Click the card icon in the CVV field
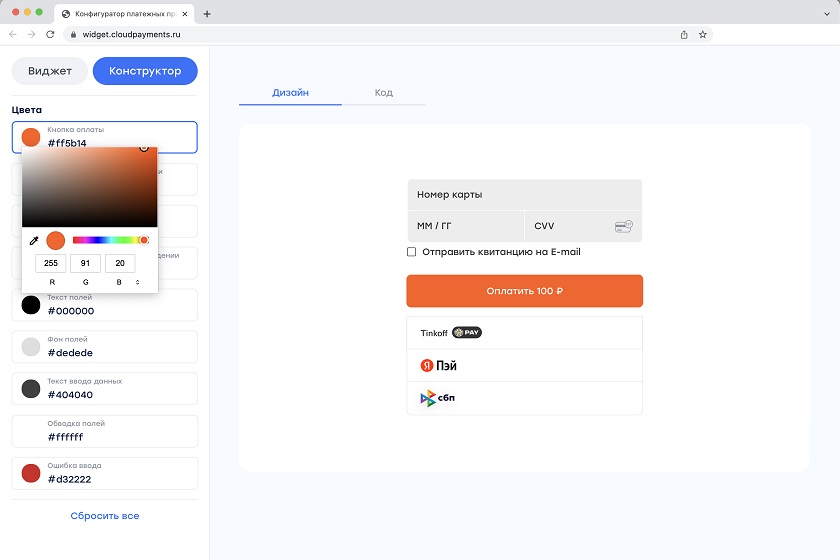840x560 pixels. click(623, 227)
